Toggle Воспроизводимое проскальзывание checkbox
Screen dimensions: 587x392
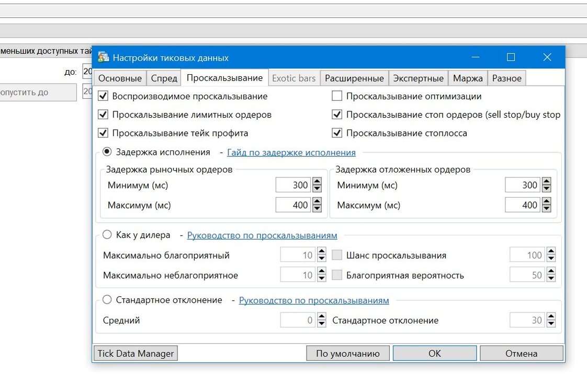pos(103,96)
